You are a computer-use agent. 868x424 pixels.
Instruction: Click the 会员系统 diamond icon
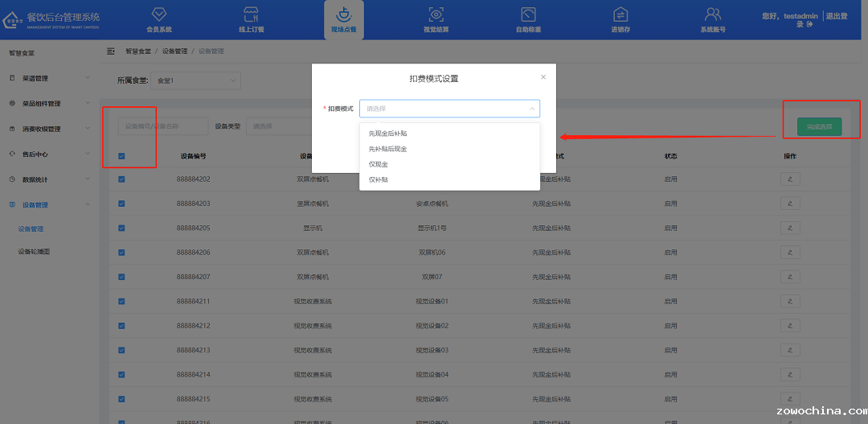[x=158, y=14]
